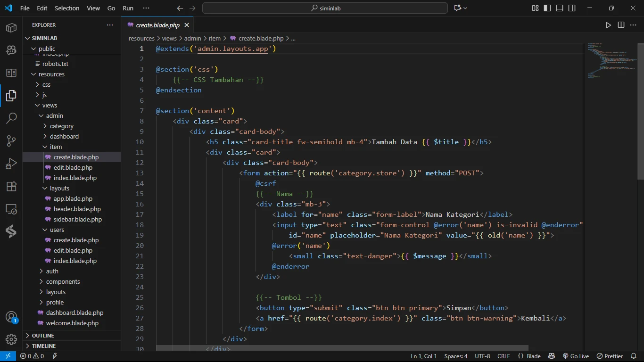Click Go Live in the status bar

point(576,356)
